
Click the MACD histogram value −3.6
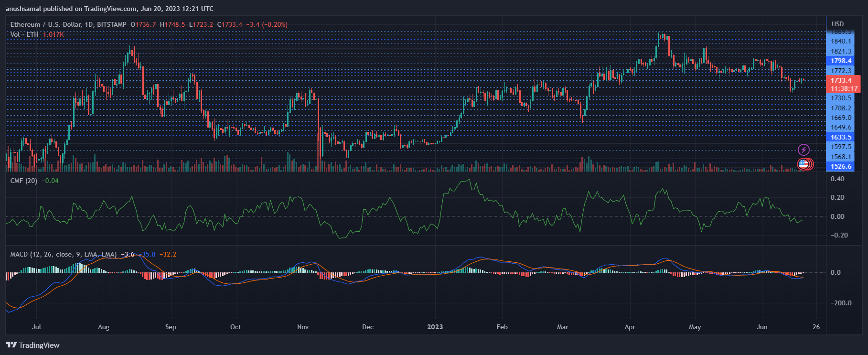point(128,254)
